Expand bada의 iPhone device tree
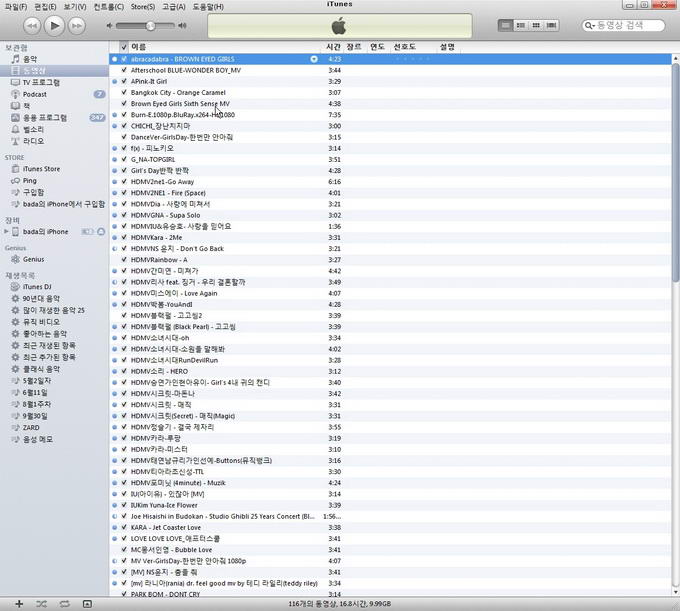This screenshot has width=680, height=611. pos(6,232)
